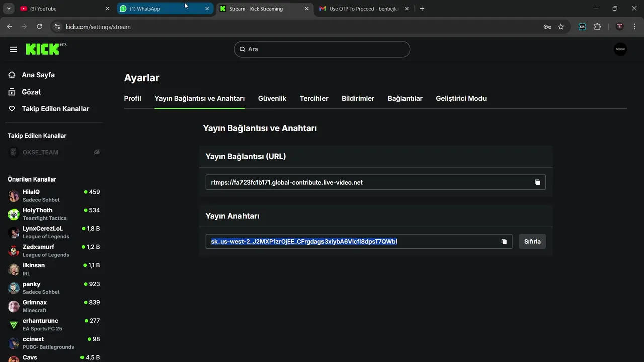Image resolution: width=644 pixels, height=362 pixels.
Task: Close the Kick Streaming browser tab
Action: pyautogui.click(x=307, y=9)
